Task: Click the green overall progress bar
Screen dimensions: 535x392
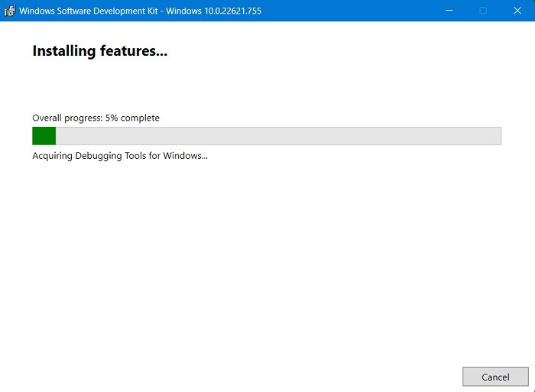Action: click(267, 136)
